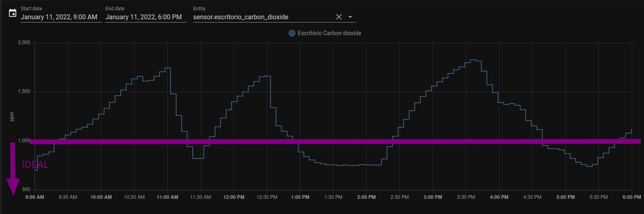Toggle the Escritório Carbon dioxide legend circle
This screenshot has width=644, height=214.
(x=292, y=33)
